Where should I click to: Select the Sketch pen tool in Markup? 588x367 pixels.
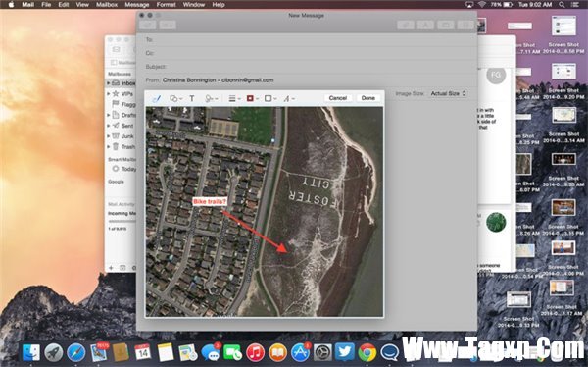coord(157,98)
